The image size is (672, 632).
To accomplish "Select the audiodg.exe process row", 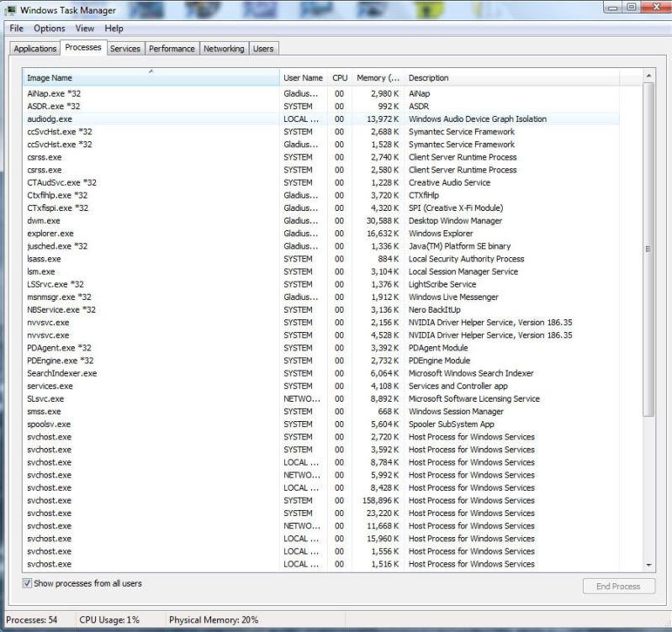I will (x=321, y=119).
